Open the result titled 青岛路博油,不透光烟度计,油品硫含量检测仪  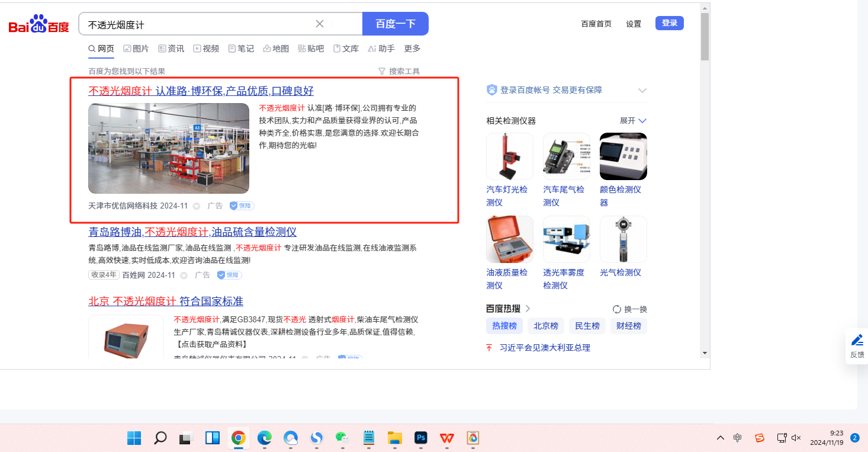click(192, 232)
